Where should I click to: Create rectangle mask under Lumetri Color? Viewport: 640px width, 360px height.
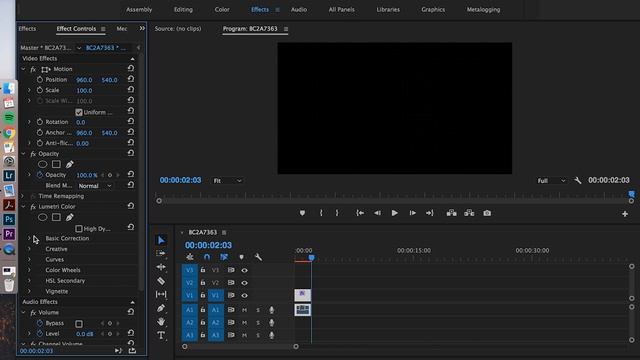tap(56, 218)
